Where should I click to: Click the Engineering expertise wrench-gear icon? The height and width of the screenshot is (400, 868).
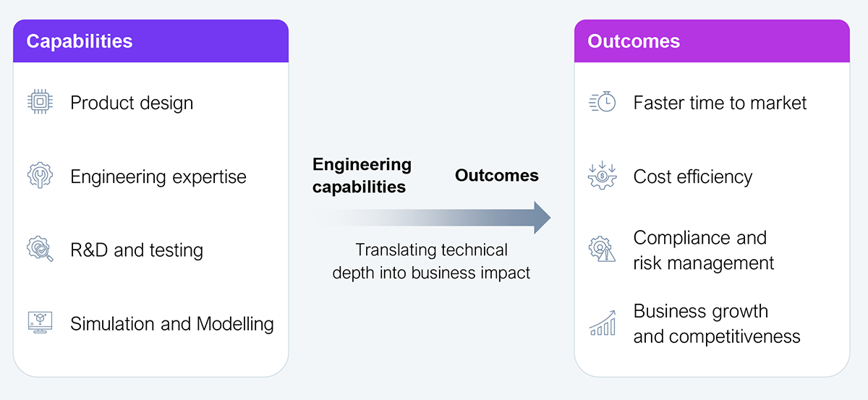40,176
